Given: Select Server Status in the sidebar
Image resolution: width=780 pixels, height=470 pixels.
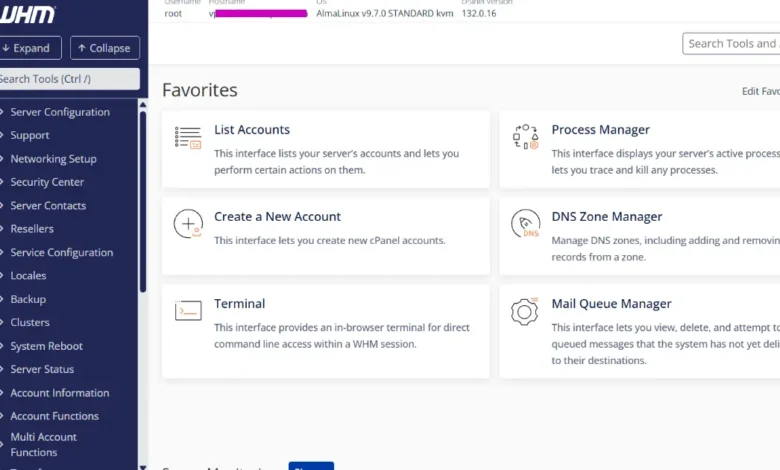Looking at the screenshot, I should tap(42, 369).
